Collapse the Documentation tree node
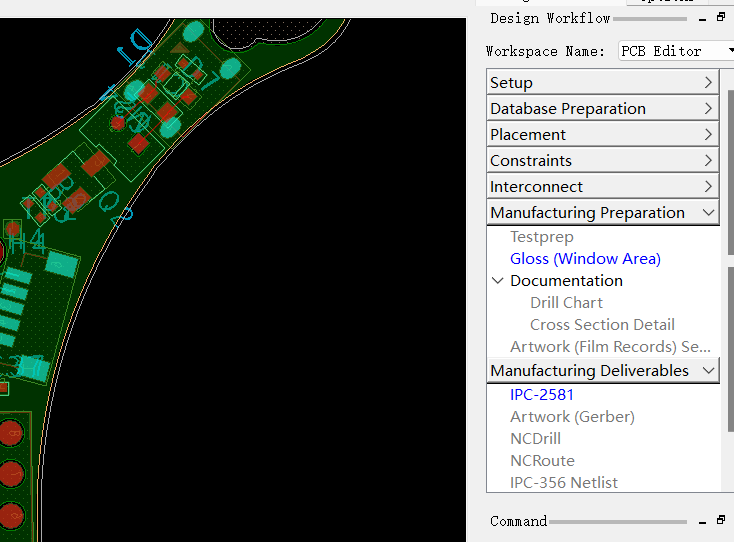Screen dimensions: 734x542 point(498,281)
